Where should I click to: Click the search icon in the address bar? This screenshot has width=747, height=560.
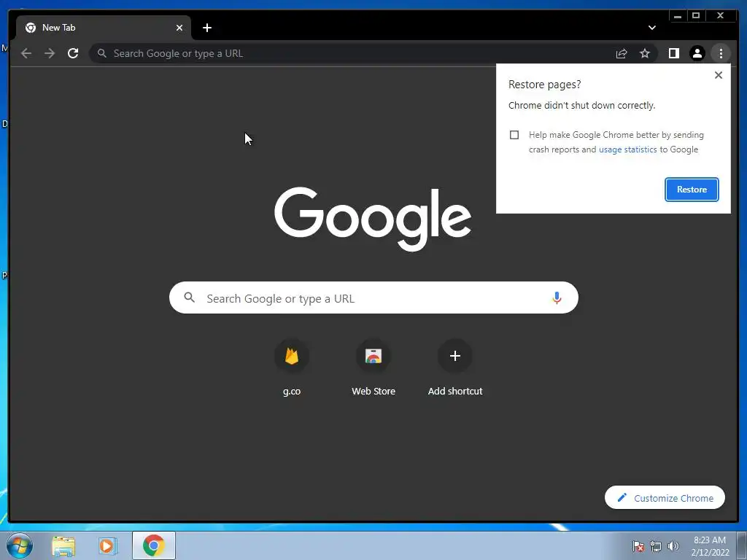101,53
